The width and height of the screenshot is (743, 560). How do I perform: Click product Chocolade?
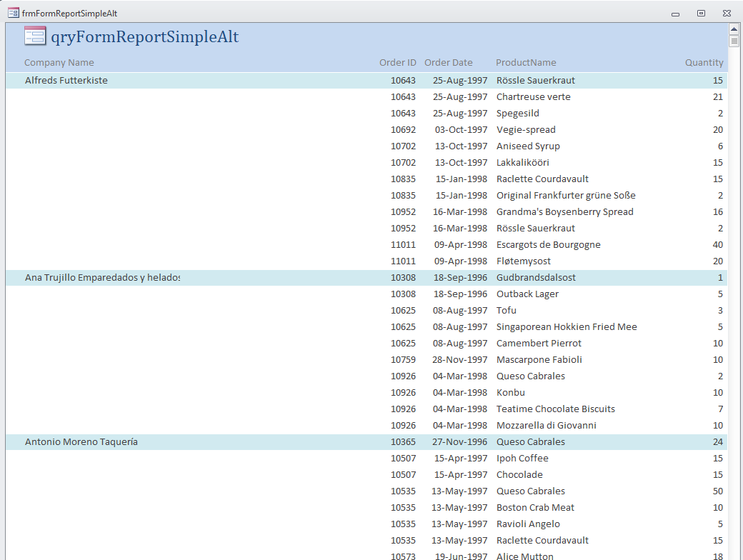(519, 475)
